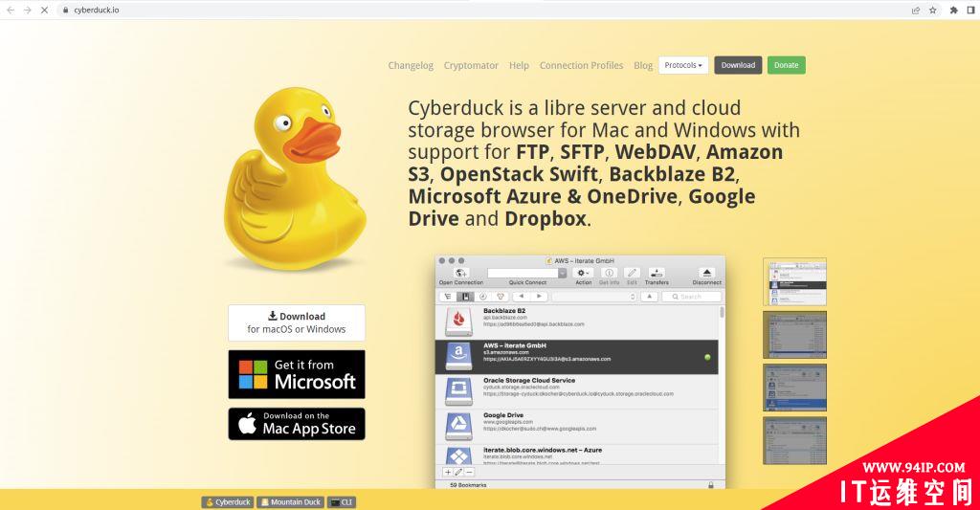Click the browser back arrow
Image resolution: width=980 pixels, height=510 pixels.
click(11, 10)
